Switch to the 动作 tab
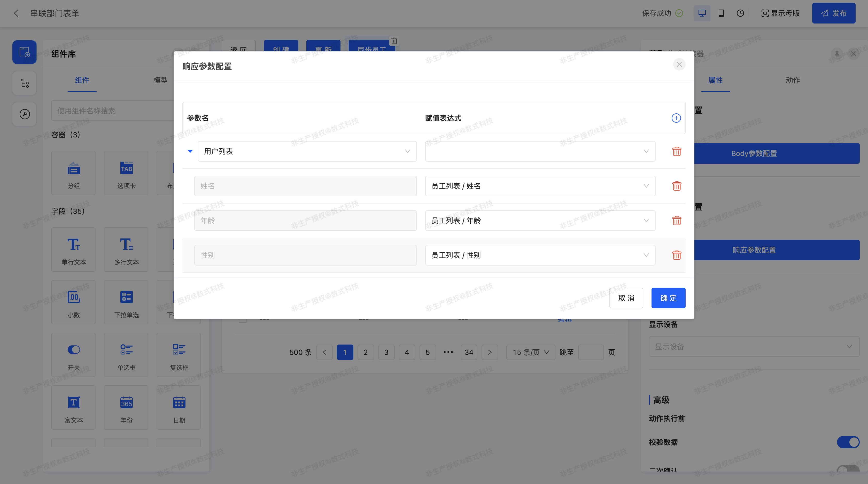868x484 pixels. point(793,80)
